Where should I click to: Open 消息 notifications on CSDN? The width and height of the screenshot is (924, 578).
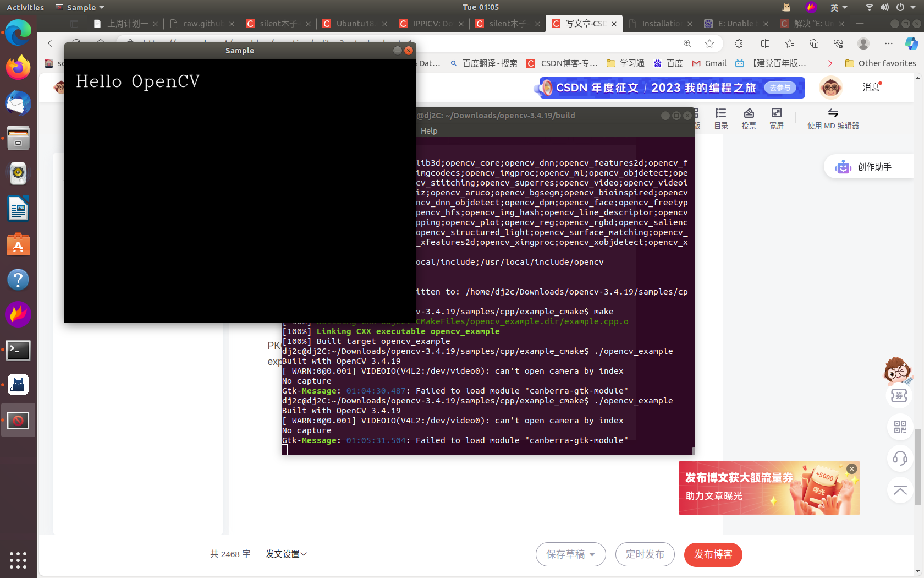(x=871, y=87)
